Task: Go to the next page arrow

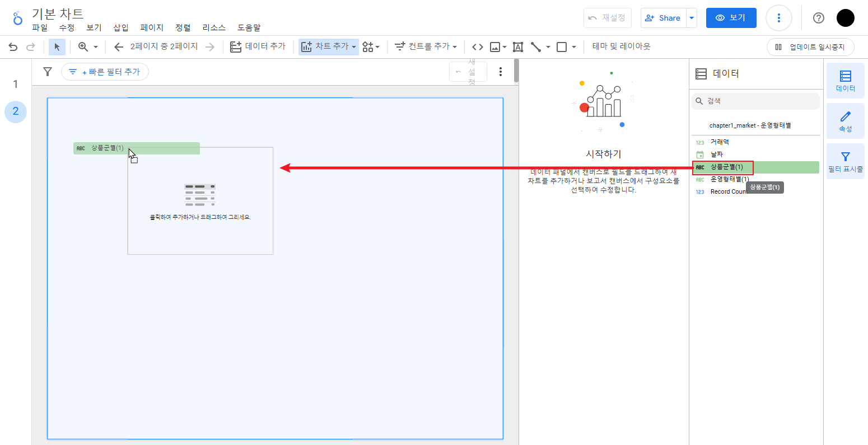Action: point(210,47)
